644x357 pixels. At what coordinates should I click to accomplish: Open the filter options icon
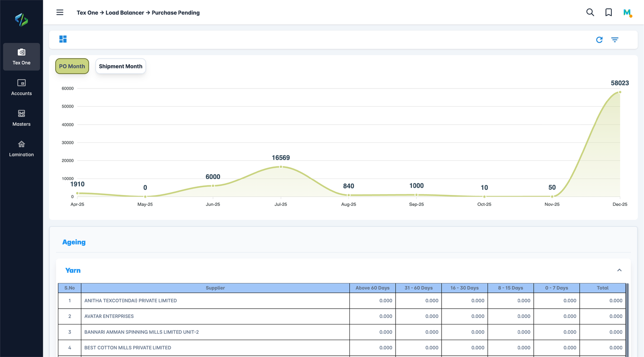pyautogui.click(x=615, y=40)
